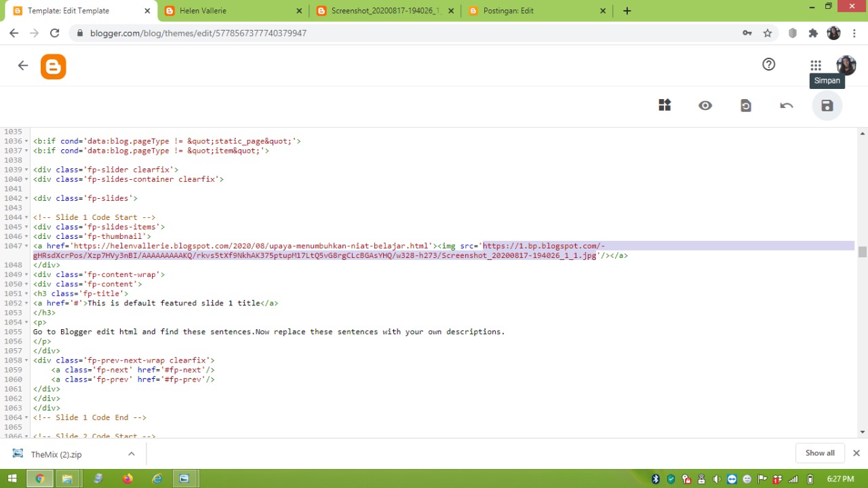Click Show all downloads button
Screen dimensions: 868x488
[820, 453]
